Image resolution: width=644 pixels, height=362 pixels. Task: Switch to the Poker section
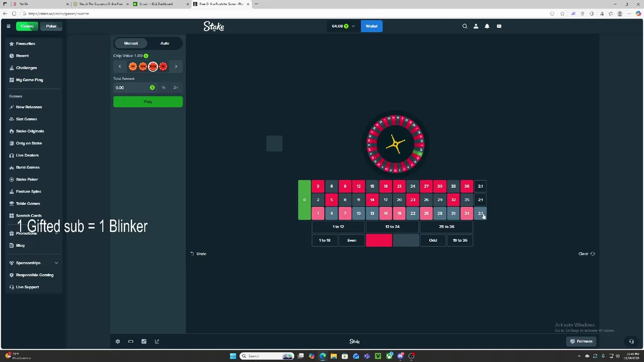pos(51,26)
